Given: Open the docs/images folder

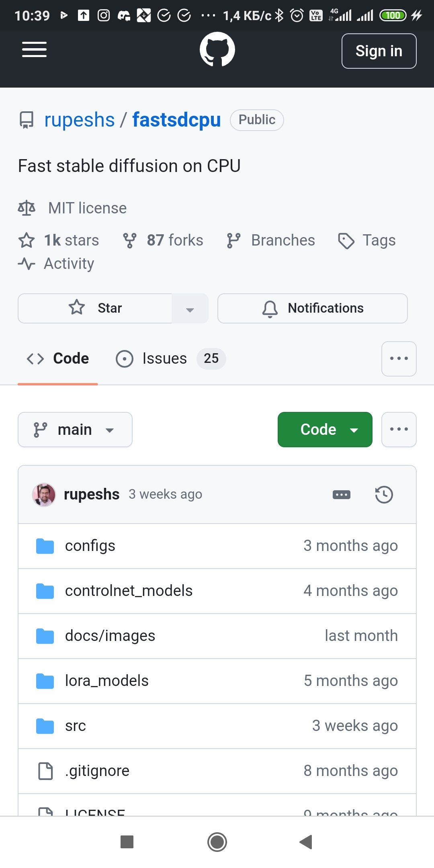Looking at the screenshot, I should pyautogui.click(x=110, y=636).
